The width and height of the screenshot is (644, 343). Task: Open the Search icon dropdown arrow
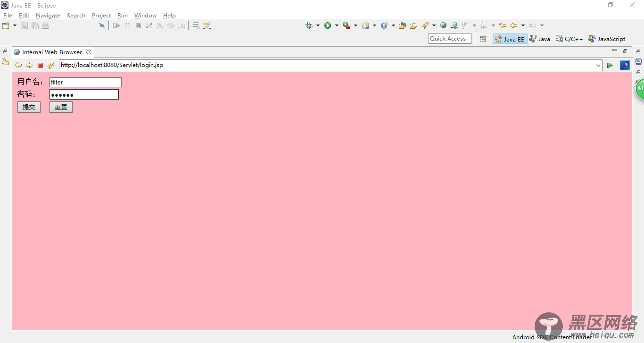(x=434, y=25)
